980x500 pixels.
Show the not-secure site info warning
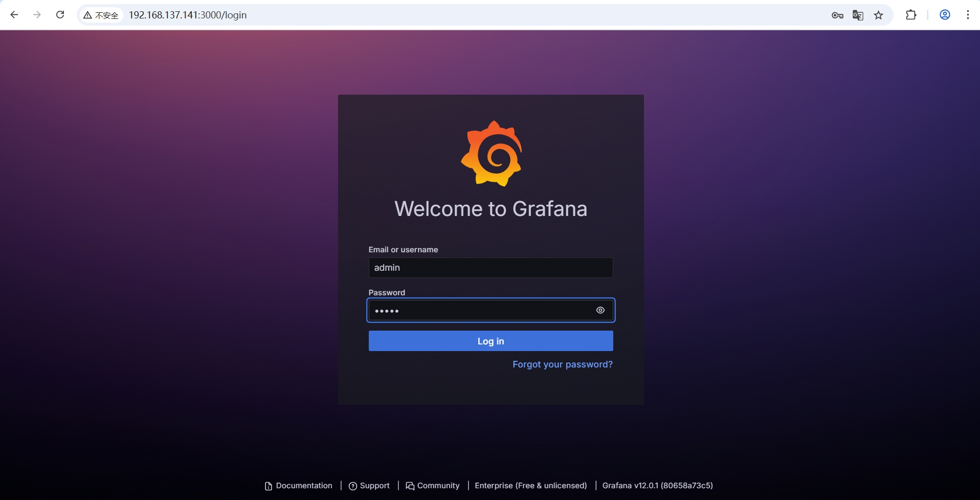[x=101, y=15]
